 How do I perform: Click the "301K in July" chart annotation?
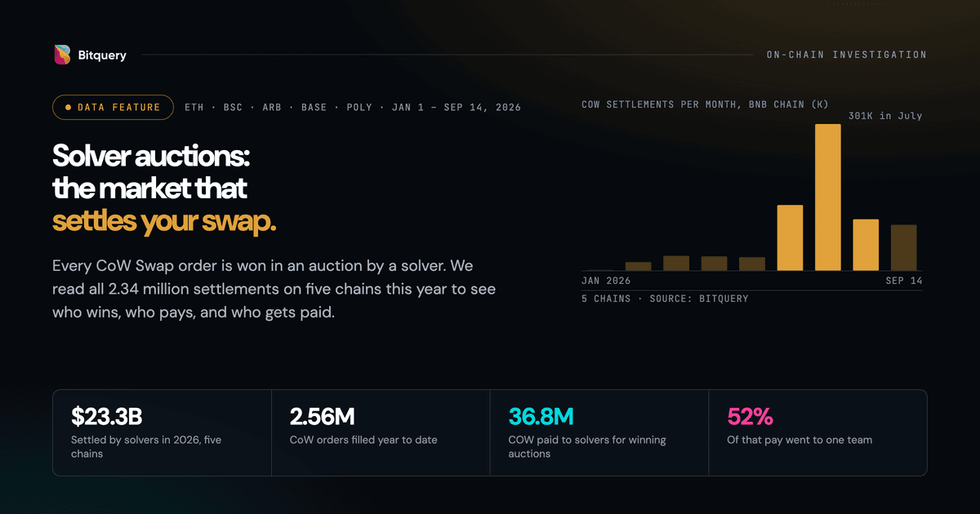click(885, 116)
